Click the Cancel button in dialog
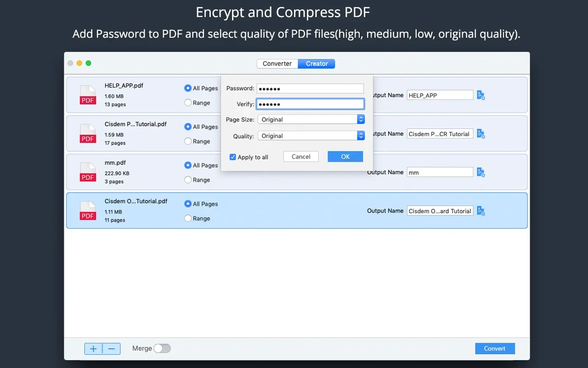Image resolution: width=588 pixels, height=368 pixels. [301, 156]
